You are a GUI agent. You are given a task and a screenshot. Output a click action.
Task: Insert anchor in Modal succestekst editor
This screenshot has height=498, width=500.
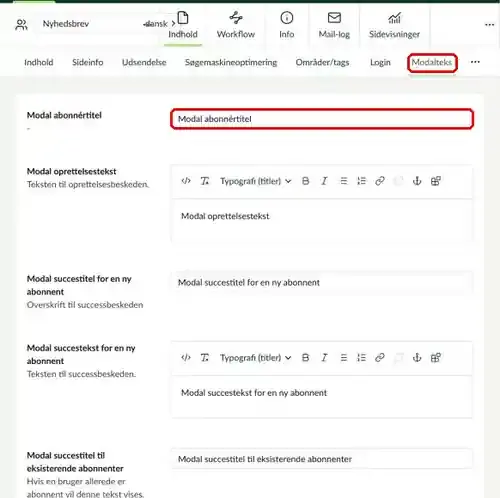click(417, 358)
